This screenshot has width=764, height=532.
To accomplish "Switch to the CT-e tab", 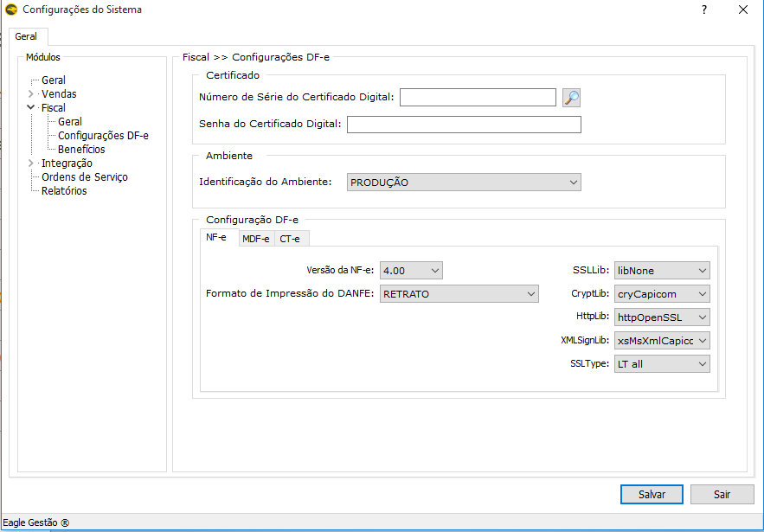I will tap(290, 239).
